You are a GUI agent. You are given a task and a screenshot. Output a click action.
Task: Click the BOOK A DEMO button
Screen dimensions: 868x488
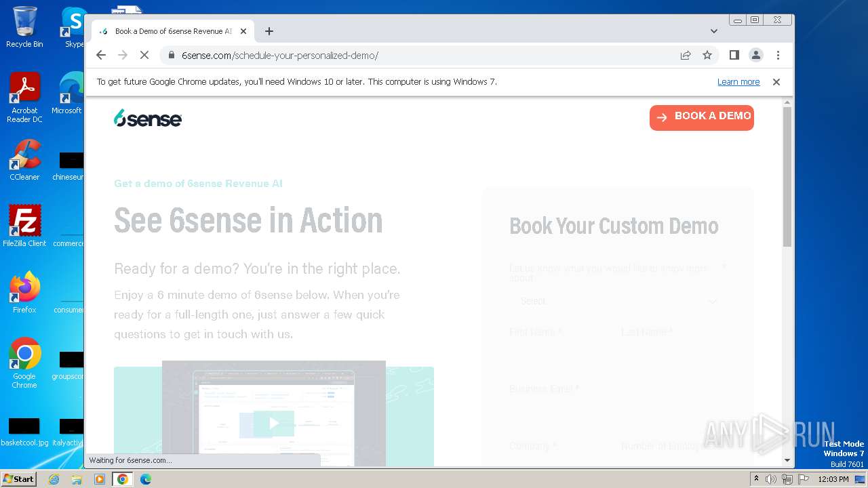702,117
